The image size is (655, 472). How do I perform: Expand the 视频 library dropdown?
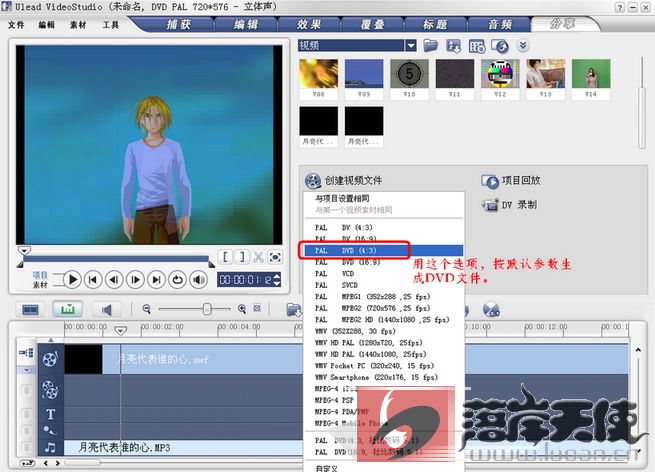[x=411, y=46]
